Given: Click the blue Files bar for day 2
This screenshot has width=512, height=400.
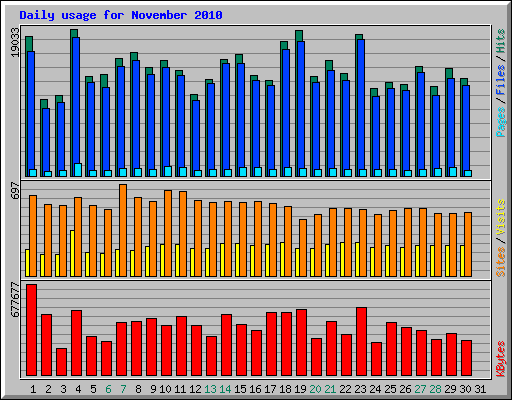Looking at the screenshot, I should [x=46, y=139].
